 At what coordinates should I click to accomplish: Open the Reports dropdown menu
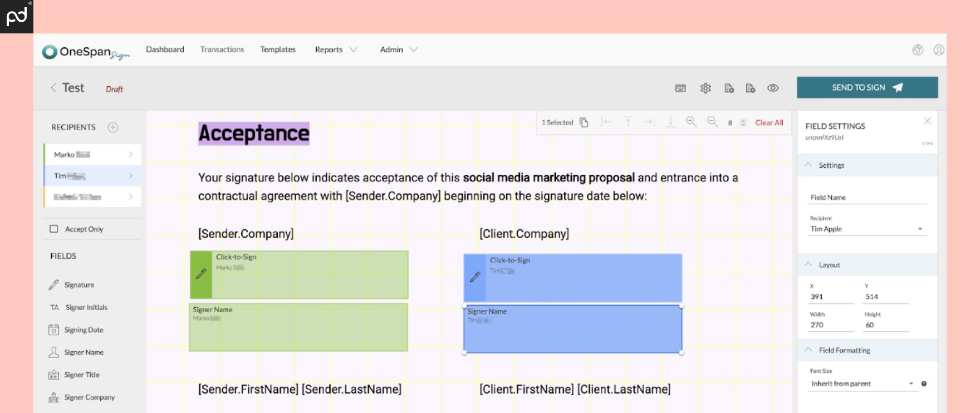pyautogui.click(x=336, y=50)
